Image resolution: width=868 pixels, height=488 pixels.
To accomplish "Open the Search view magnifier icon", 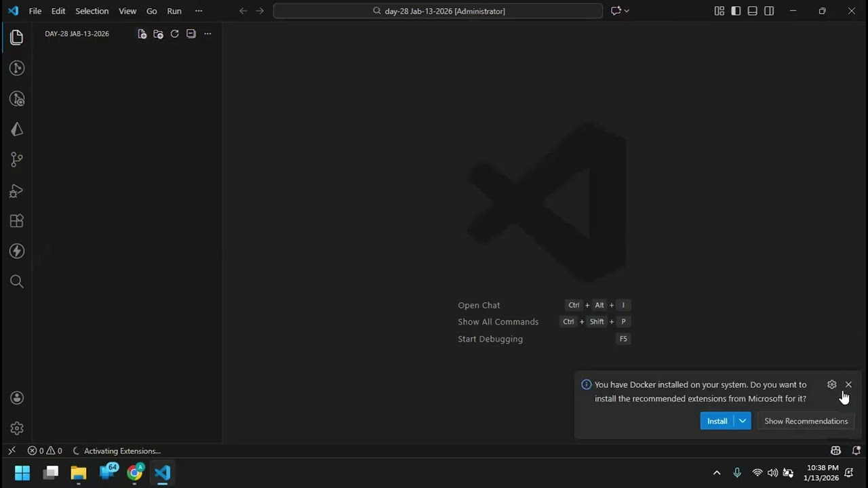I will (x=17, y=281).
